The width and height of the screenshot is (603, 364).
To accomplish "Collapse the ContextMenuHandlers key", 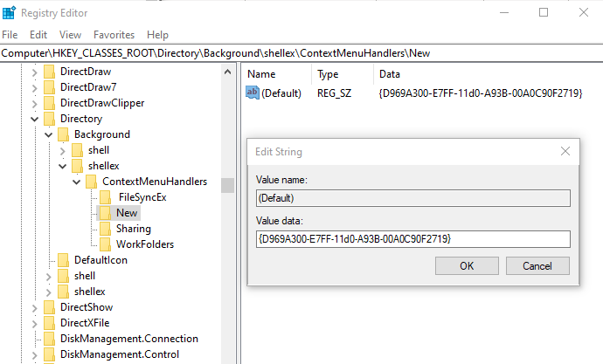I will pos(77,182).
